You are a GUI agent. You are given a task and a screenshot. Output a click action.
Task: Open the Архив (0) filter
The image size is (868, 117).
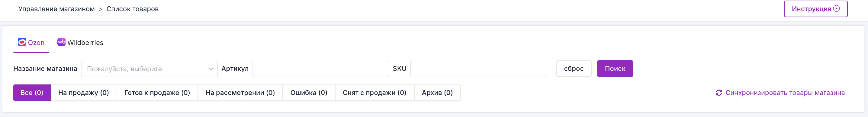click(437, 93)
